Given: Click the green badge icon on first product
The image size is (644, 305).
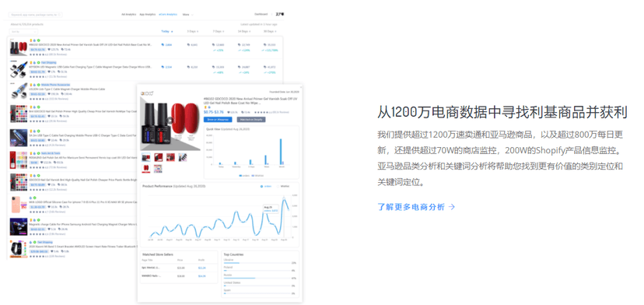Looking at the screenshot, I should pos(38,40).
